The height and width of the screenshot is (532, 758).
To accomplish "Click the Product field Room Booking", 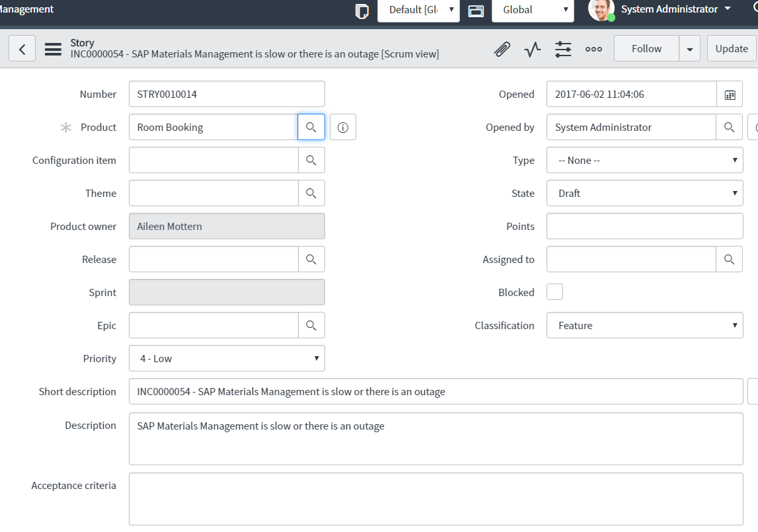I will pos(213,127).
